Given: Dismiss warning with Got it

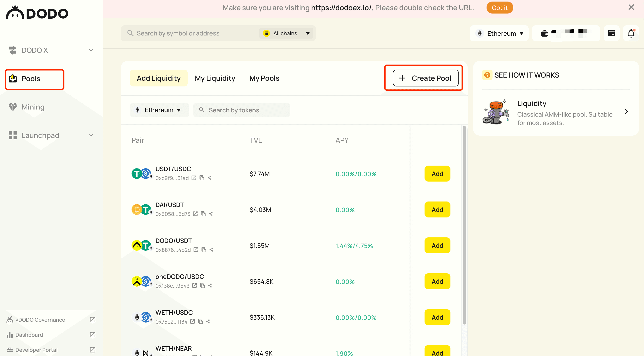Looking at the screenshot, I should [x=500, y=8].
